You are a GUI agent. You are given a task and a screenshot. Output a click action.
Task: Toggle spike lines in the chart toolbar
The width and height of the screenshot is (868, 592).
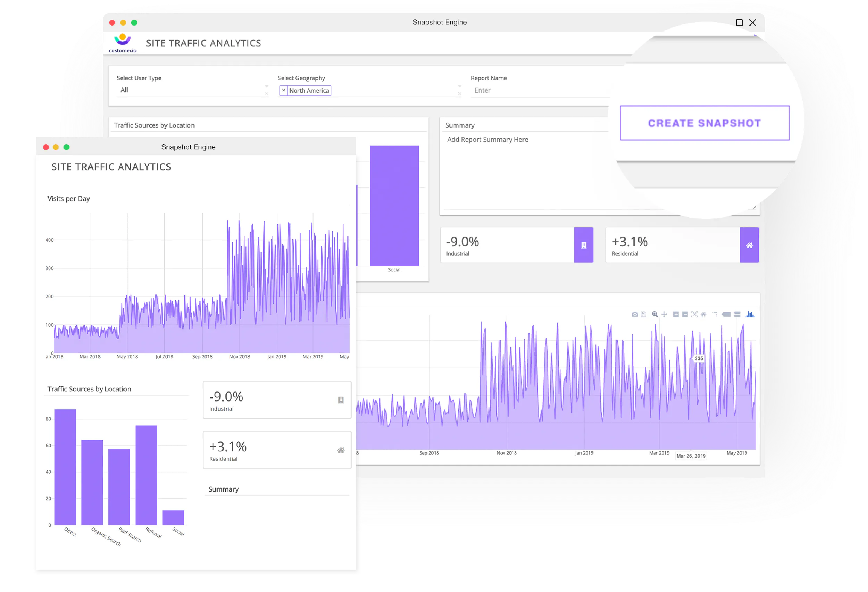715,315
